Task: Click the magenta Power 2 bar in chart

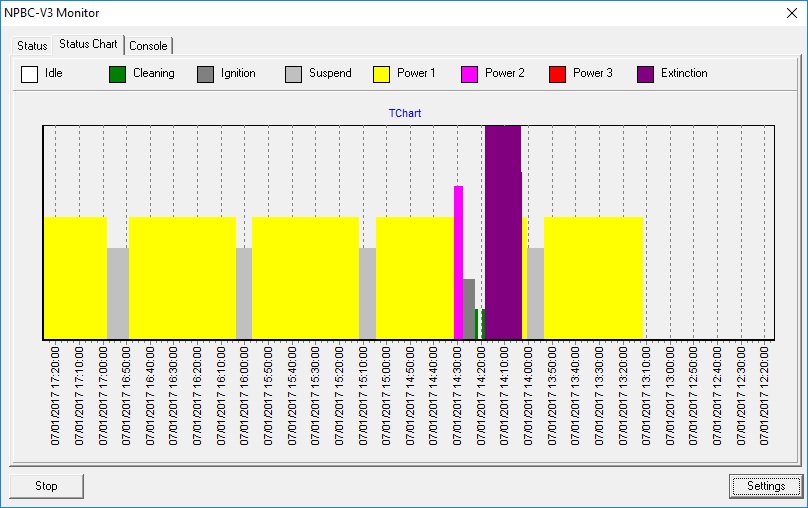Action: pyautogui.click(x=458, y=260)
